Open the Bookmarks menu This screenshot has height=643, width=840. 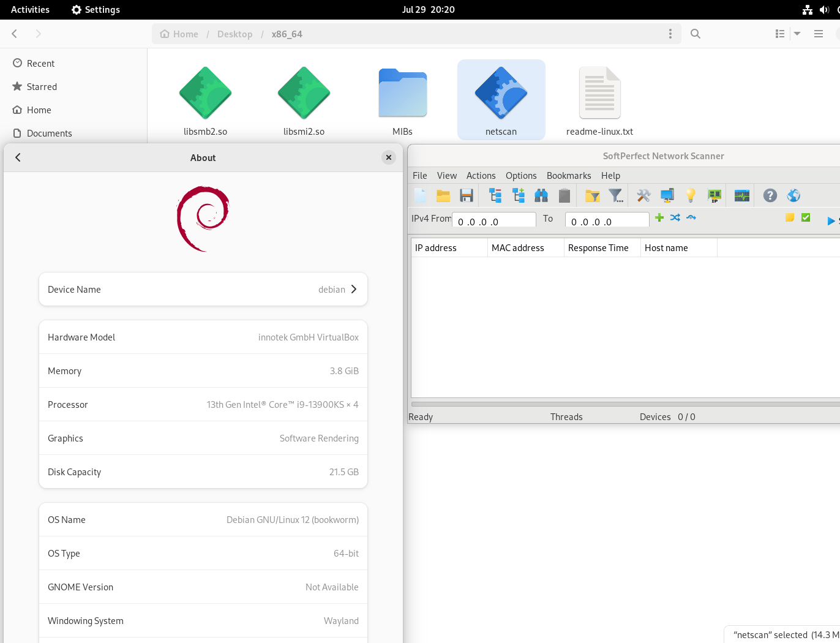569,176
